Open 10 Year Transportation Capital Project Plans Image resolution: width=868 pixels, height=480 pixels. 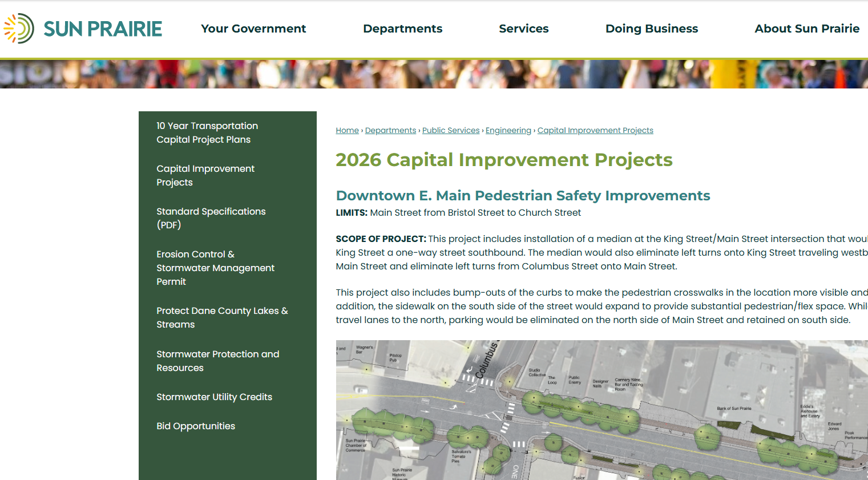[207, 132]
